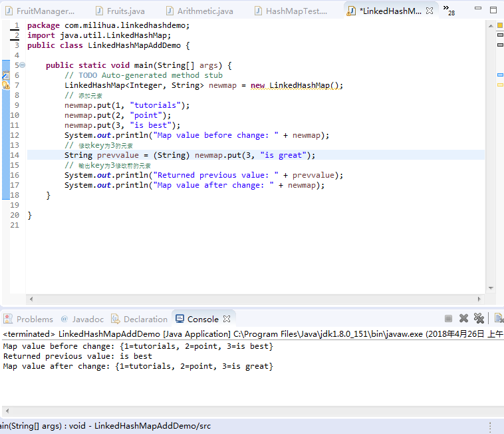Click the 'newmap.put(3, "is best")' line
This screenshot has height=434, width=504.
pos(122,125)
